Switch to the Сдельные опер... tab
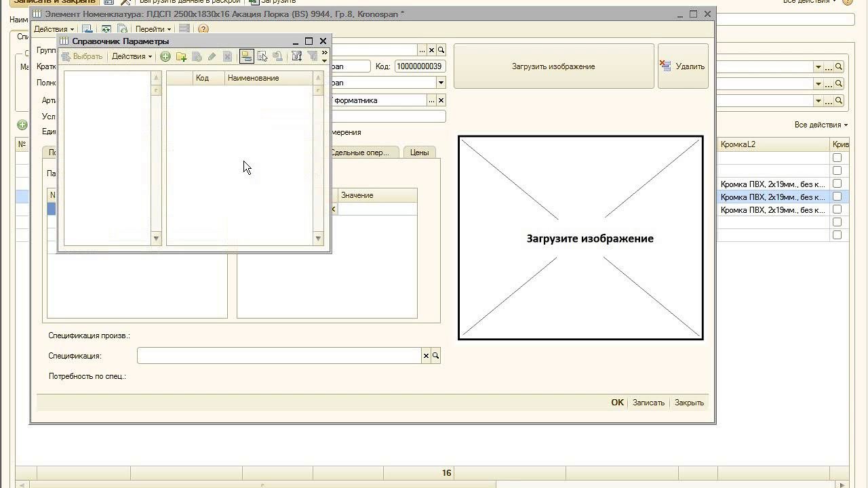Screen dimensions: 868x488 [361, 152]
